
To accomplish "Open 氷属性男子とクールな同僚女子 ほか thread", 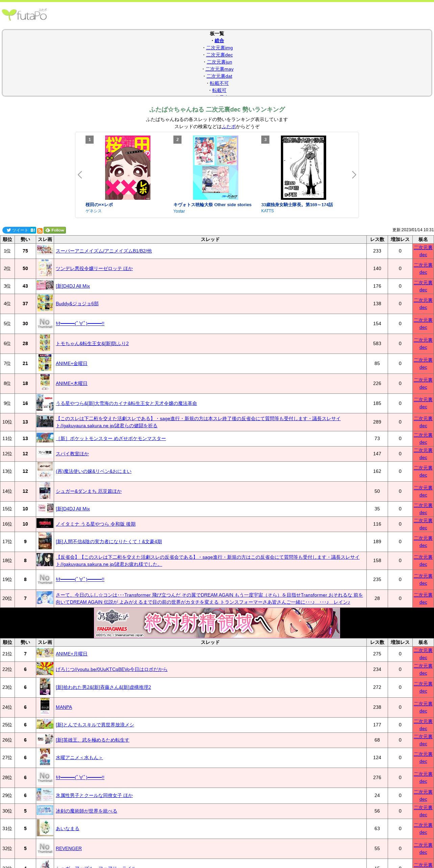I will coord(94,795).
